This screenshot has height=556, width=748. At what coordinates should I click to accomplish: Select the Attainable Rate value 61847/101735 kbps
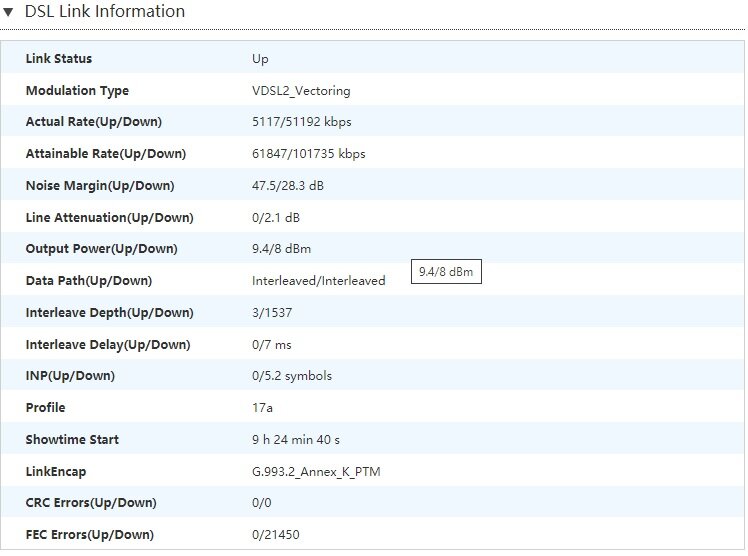(309, 154)
